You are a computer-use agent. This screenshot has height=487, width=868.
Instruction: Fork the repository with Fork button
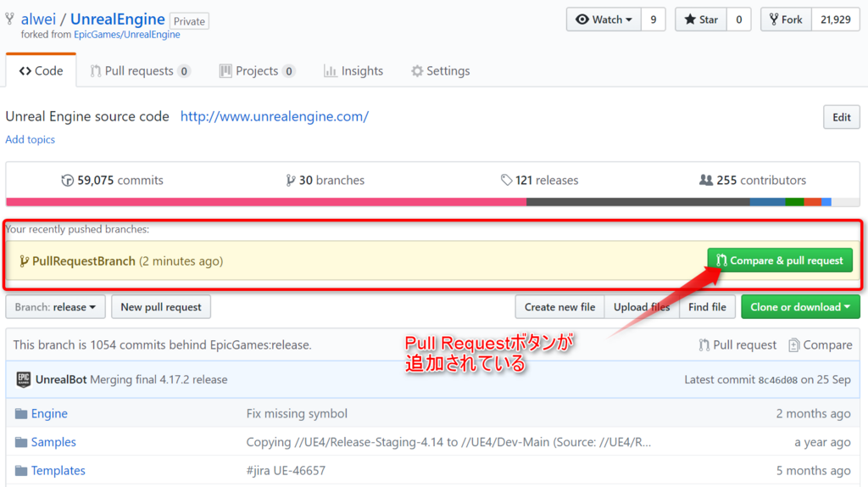[786, 20]
